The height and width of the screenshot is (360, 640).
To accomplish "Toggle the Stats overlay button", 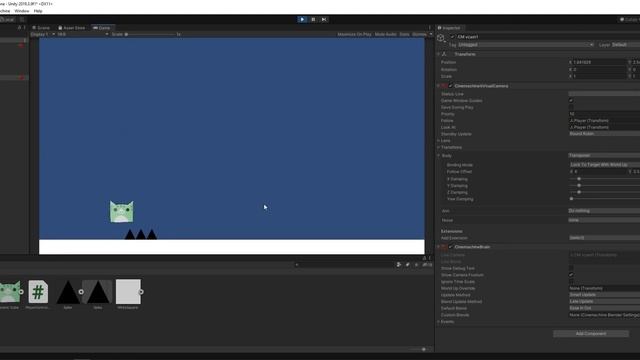I will click(404, 34).
